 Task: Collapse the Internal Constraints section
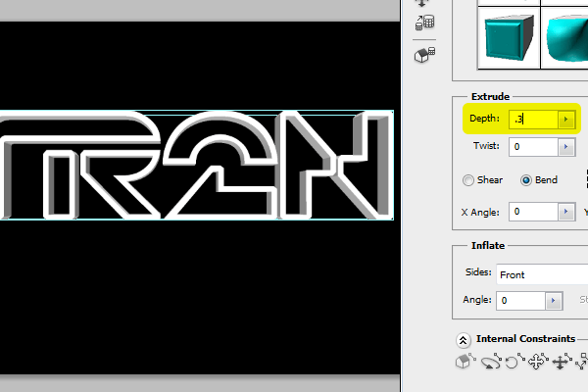pos(463,340)
